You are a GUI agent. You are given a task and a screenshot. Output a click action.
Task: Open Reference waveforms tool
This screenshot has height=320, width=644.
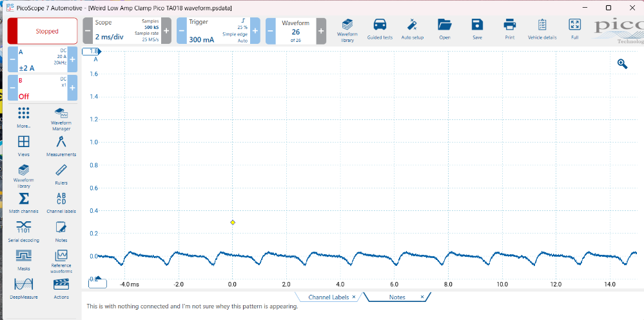(61, 262)
